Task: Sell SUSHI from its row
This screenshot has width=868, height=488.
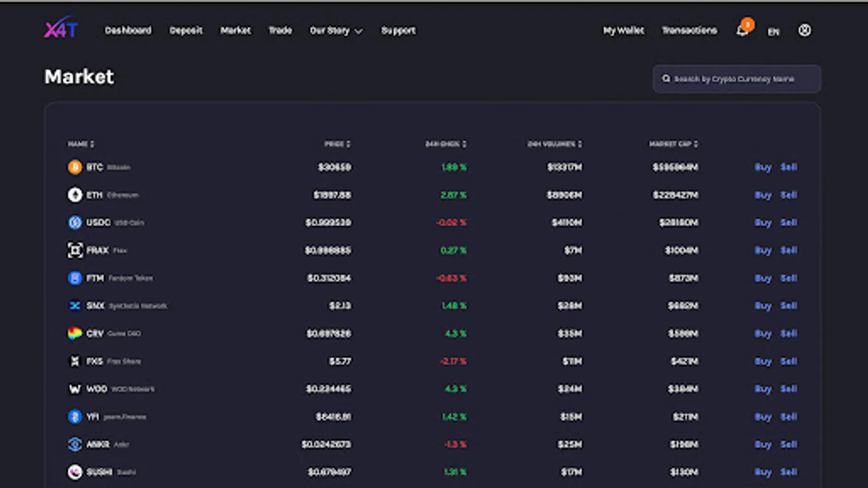Action: coord(789,472)
